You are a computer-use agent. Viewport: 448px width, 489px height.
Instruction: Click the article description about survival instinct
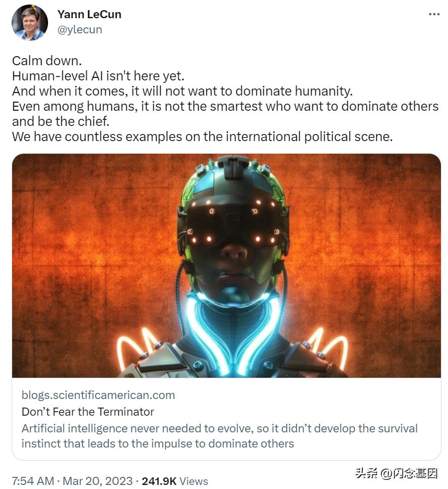(219, 436)
